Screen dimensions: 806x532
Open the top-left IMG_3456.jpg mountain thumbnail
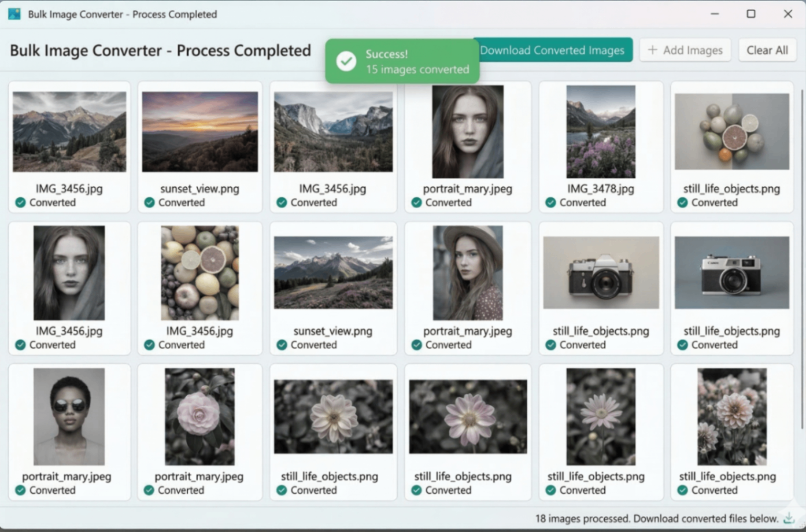[x=69, y=131]
